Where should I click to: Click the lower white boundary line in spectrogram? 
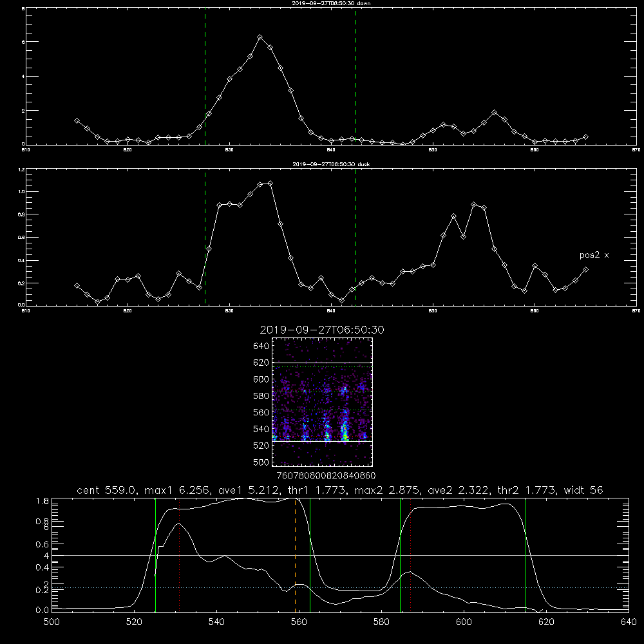click(322, 442)
